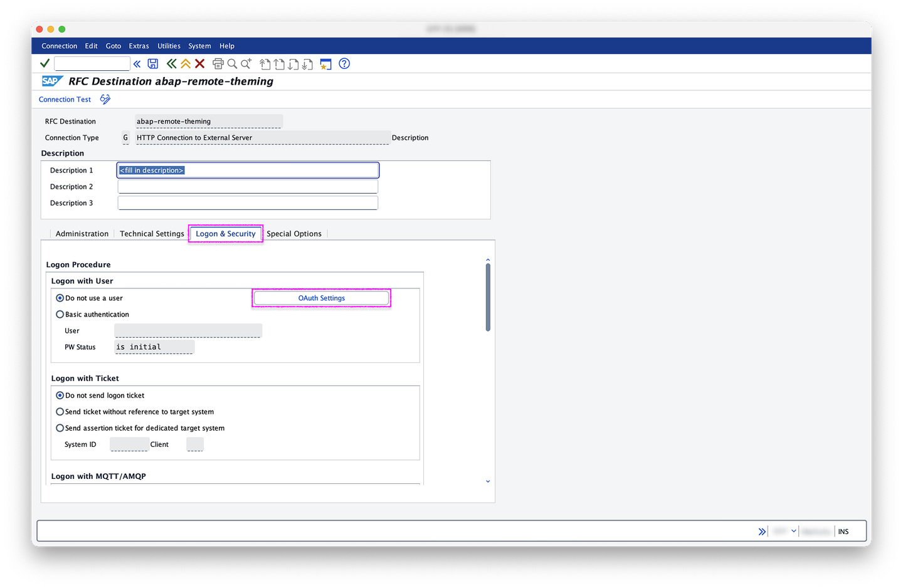Click the Save floppy disk icon
This screenshot has width=903, height=588.
(153, 63)
